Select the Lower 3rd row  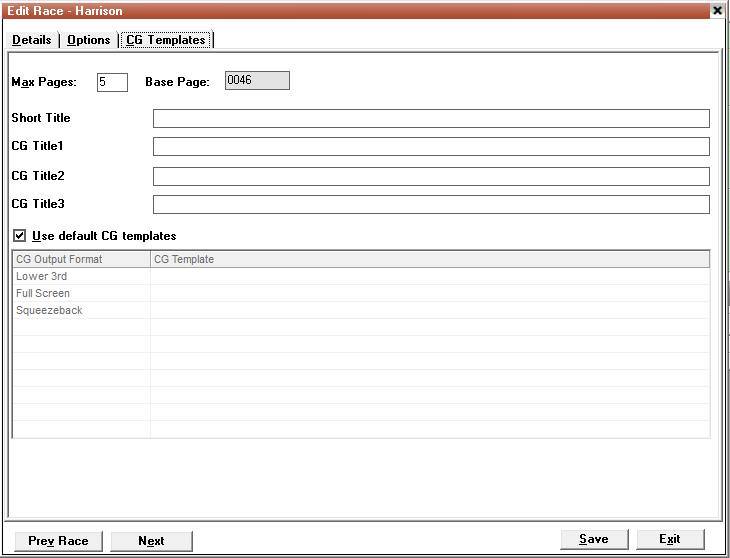361,276
